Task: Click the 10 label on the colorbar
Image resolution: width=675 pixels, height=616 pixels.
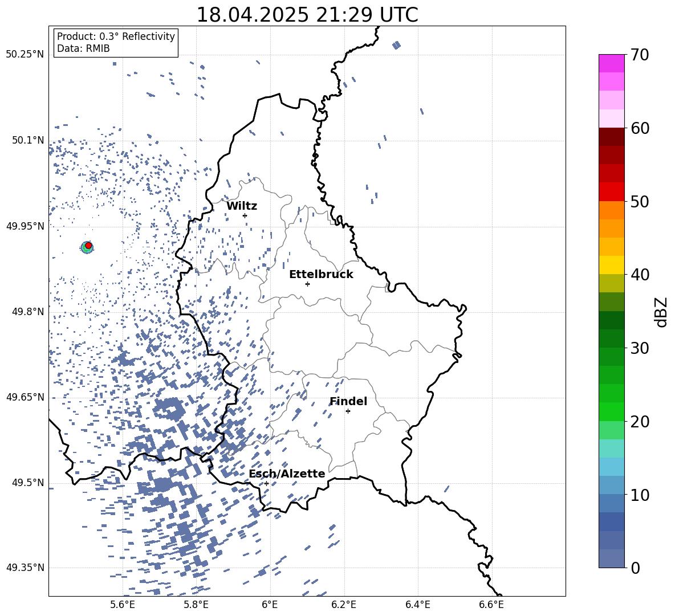Action: click(640, 495)
